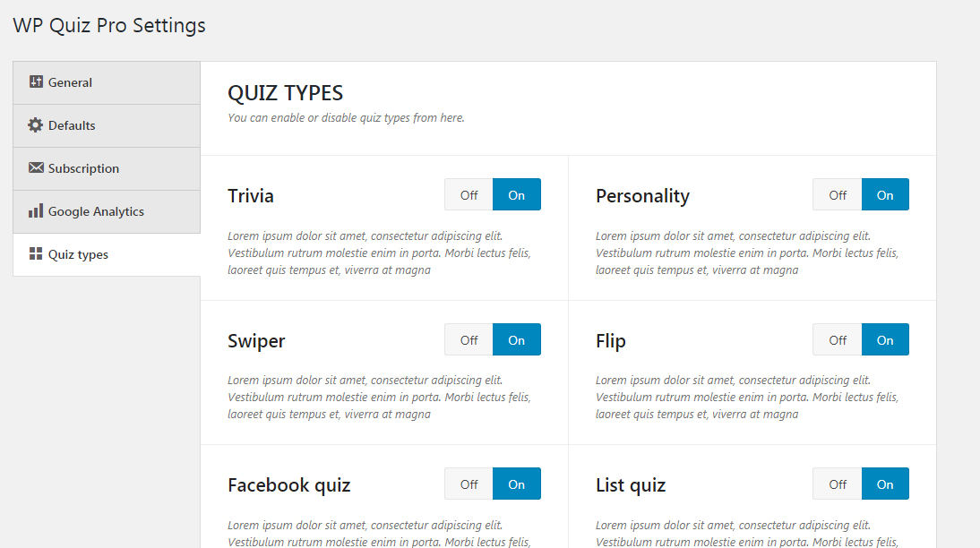This screenshot has width=980, height=548.
Task: Click the General sliders icon
Action: (36, 81)
